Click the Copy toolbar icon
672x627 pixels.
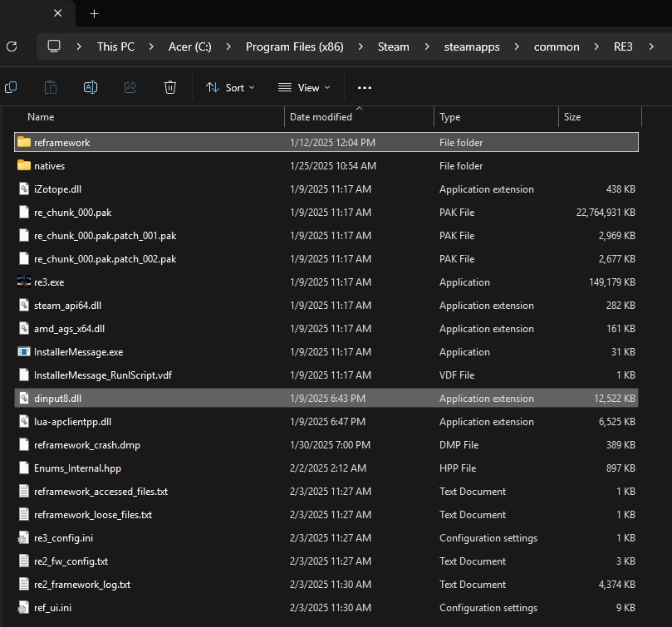tap(11, 87)
